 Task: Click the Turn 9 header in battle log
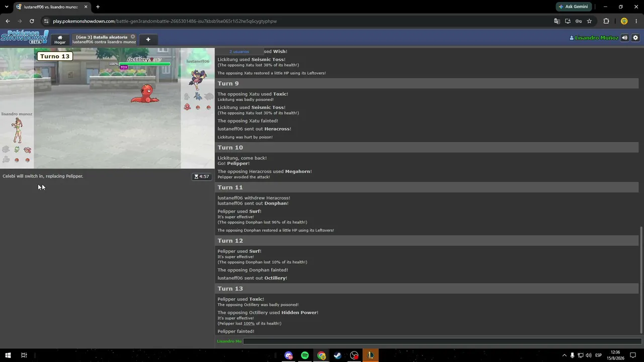tap(427, 83)
